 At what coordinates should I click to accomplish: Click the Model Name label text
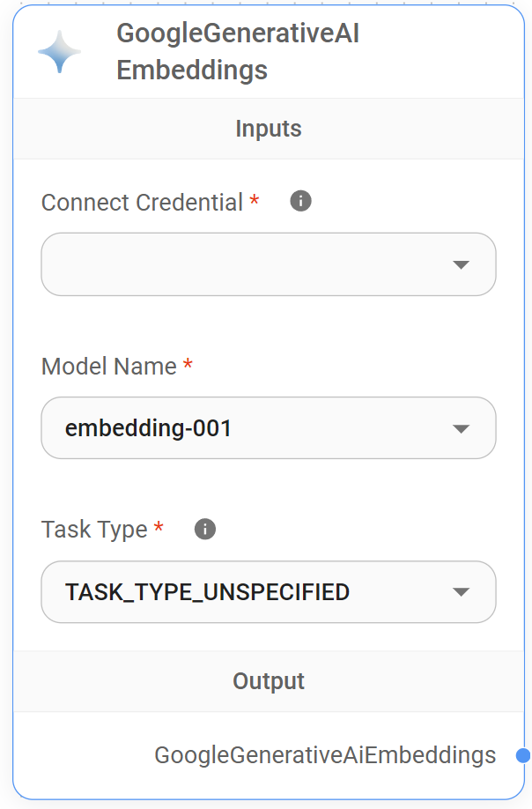point(109,366)
